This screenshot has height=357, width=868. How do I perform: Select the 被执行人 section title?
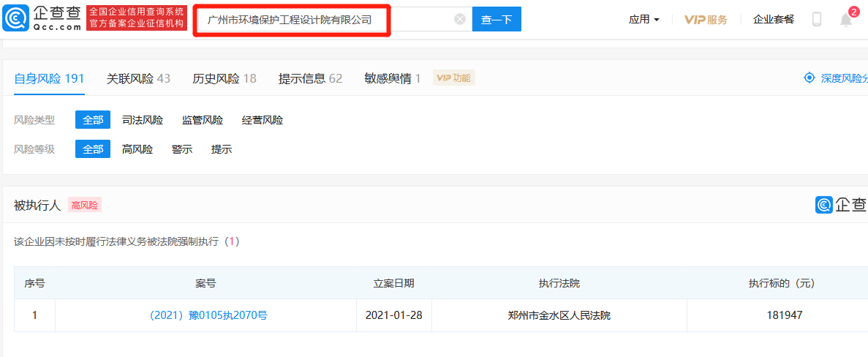[x=37, y=206]
